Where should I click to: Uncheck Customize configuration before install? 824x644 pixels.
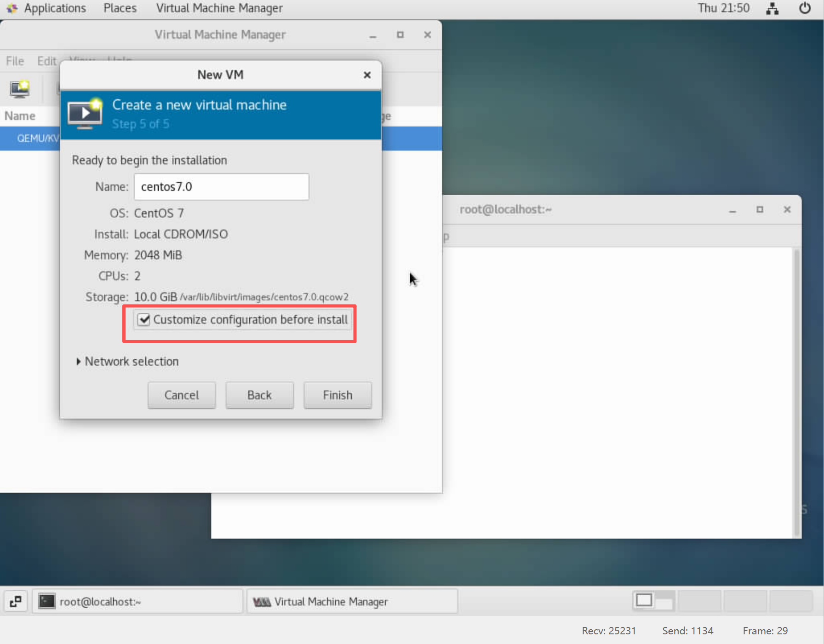coord(144,320)
